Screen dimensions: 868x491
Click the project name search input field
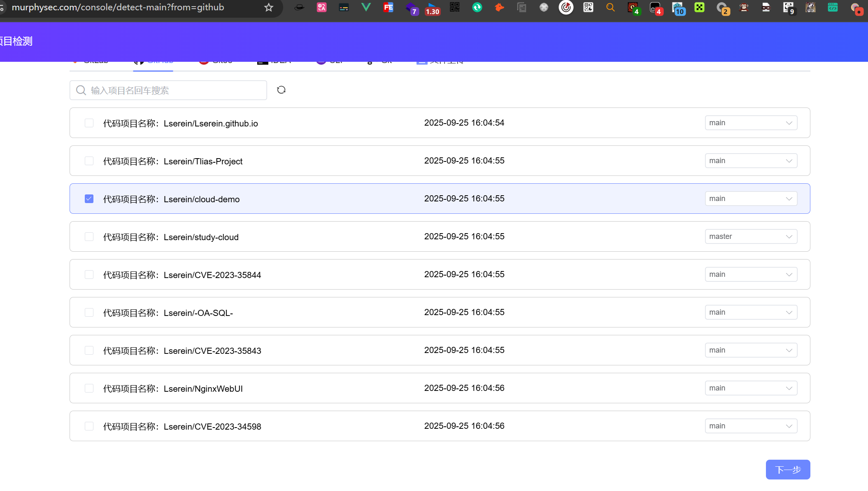(x=173, y=90)
